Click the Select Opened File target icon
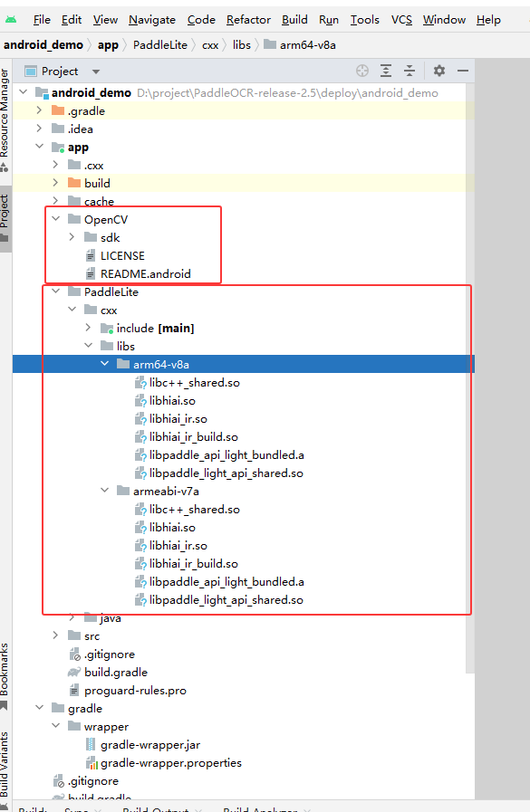The width and height of the screenshot is (530, 812). pyautogui.click(x=362, y=71)
